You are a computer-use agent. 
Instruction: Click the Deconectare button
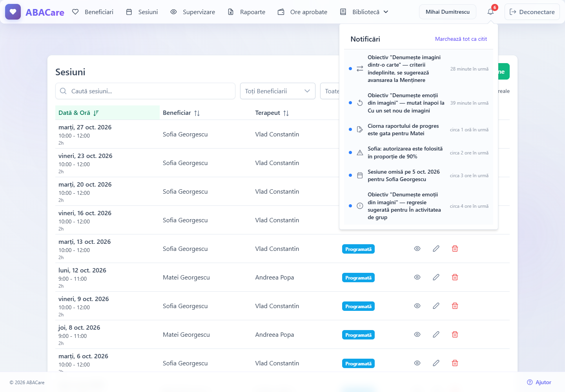[532, 12]
